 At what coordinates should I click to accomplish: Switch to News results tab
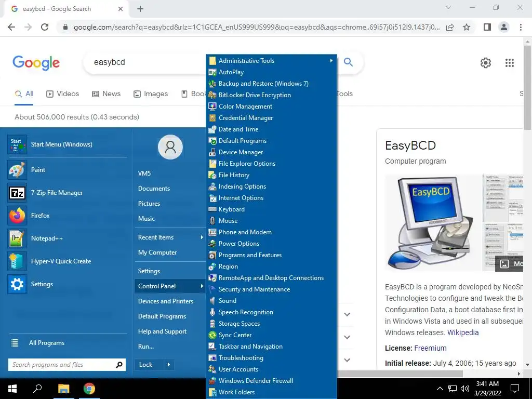pos(106,94)
